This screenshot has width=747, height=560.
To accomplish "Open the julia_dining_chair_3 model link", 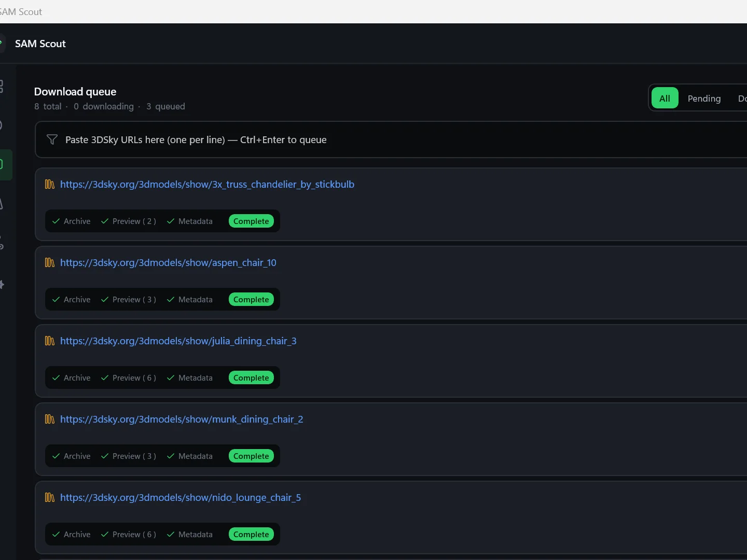I will [178, 341].
